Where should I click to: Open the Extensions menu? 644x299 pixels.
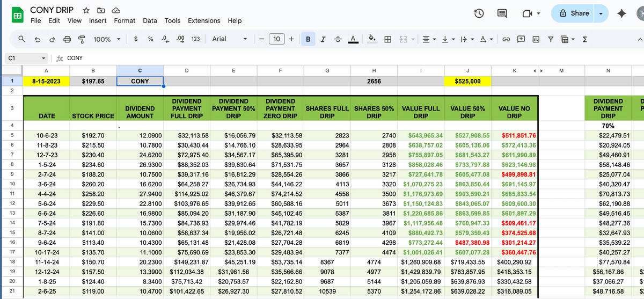coord(204,20)
